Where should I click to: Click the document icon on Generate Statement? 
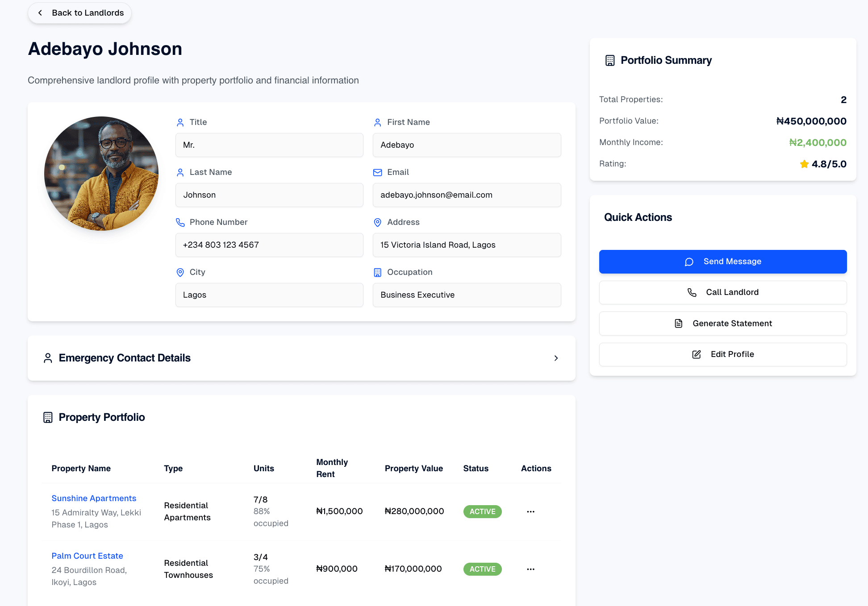[679, 323]
